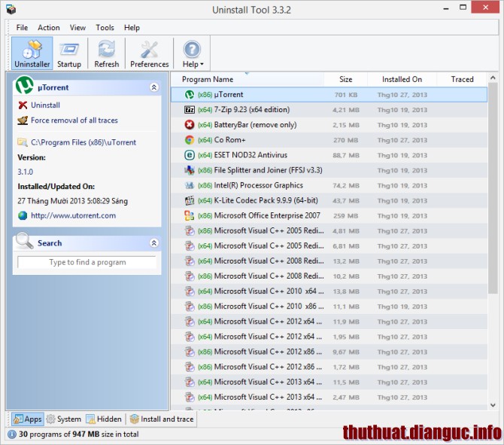Click the globe icon beside utorrent.com
This screenshot has width=504, height=445.
[x=23, y=215]
